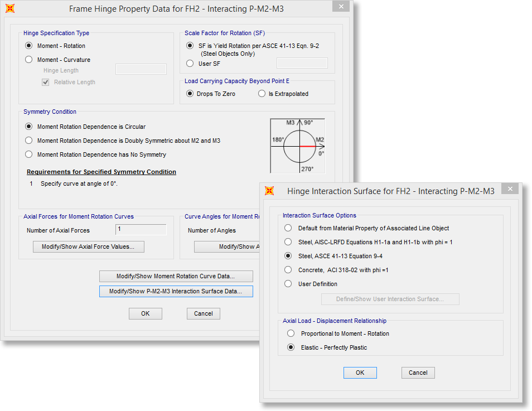Select Moment - Curvature hinge type
The width and height of the screenshot is (532, 411).
coord(29,60)
